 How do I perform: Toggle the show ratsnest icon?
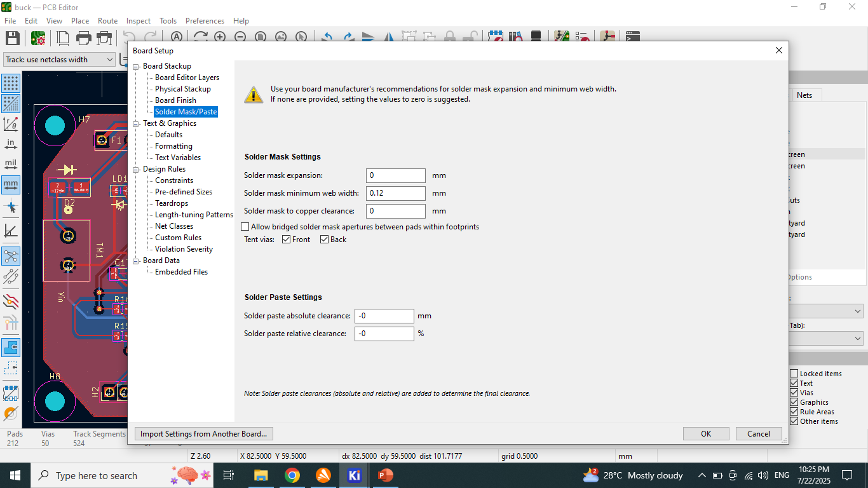coord(11,256)
